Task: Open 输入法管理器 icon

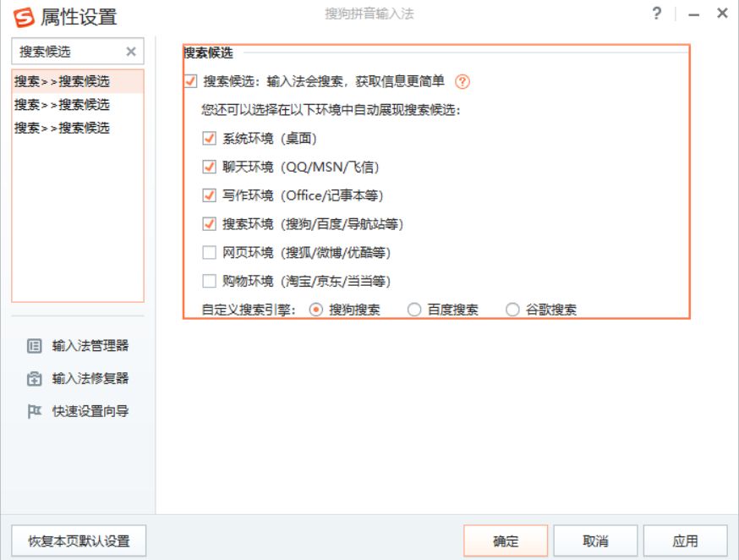Action: [x=35, y=346]
